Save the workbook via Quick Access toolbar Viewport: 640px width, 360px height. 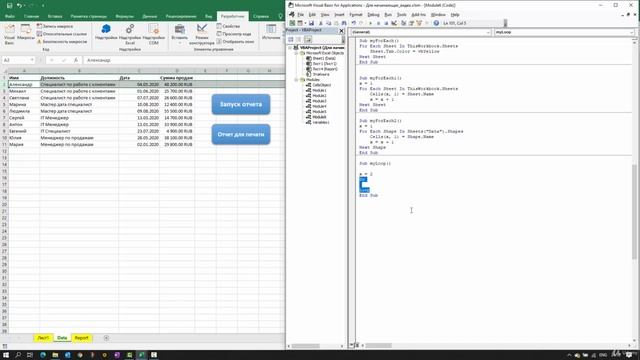click(x=9, y=5)
